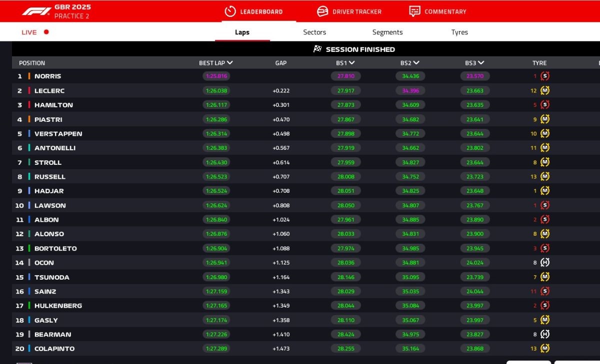The image size is (600, 364).
Task: Click the red LIVE indicator dot
Action: (x=46, y=32)
